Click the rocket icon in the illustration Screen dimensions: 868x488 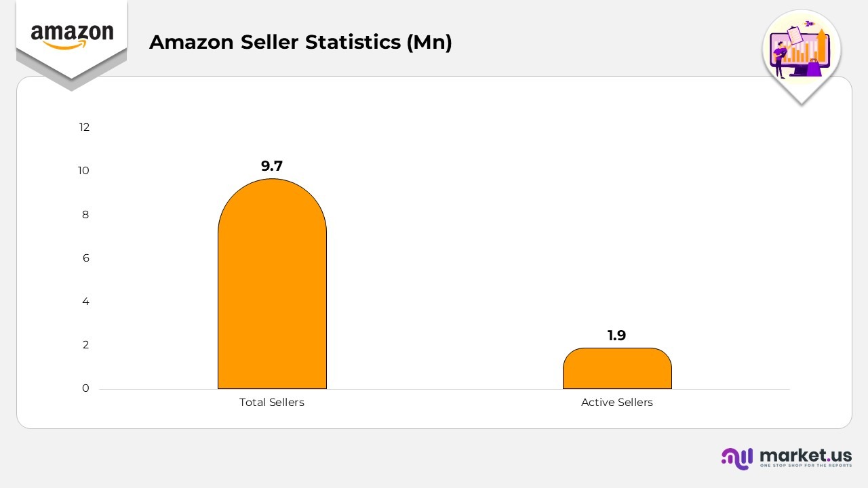coord(809,24)
